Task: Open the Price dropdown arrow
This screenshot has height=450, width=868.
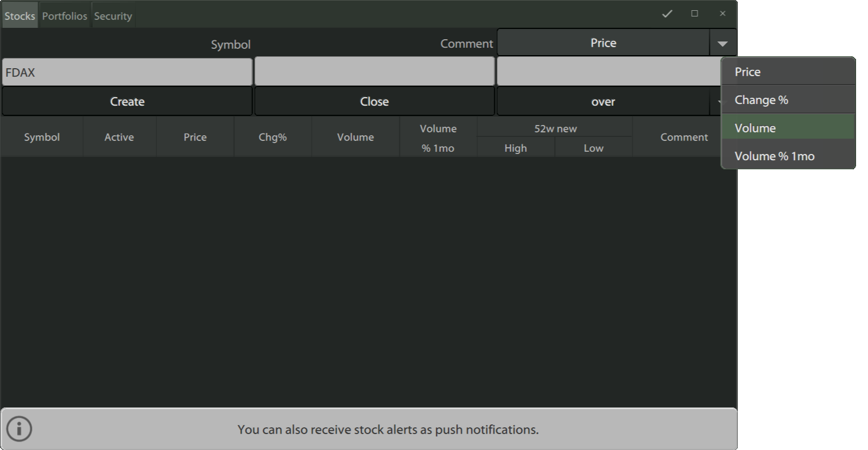Action: [722, 43]
